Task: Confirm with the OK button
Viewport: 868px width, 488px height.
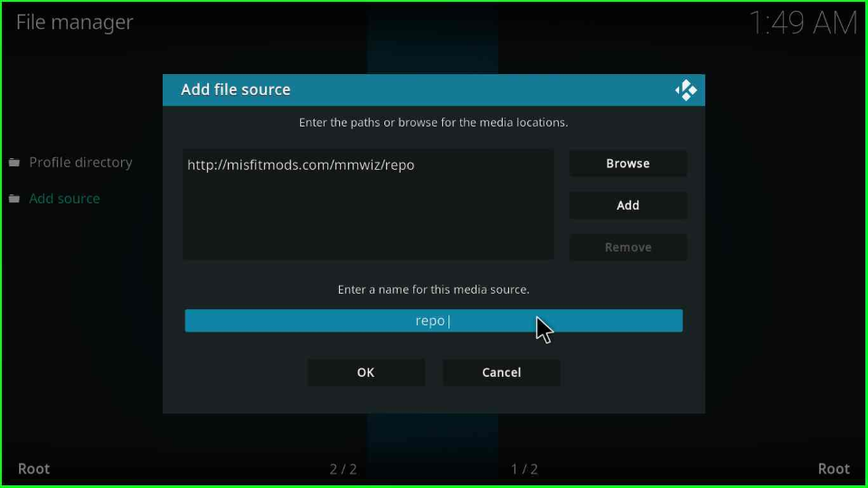Action: 366,372
